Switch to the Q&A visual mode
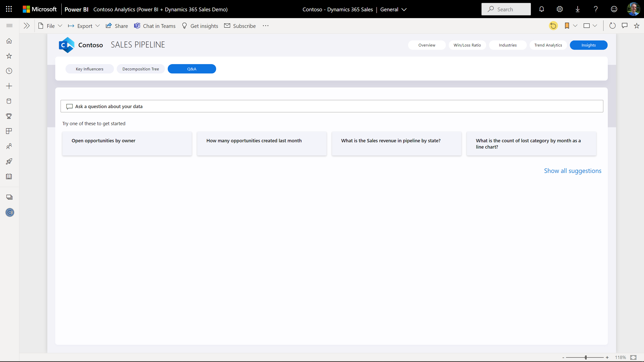 coord(192,69)
